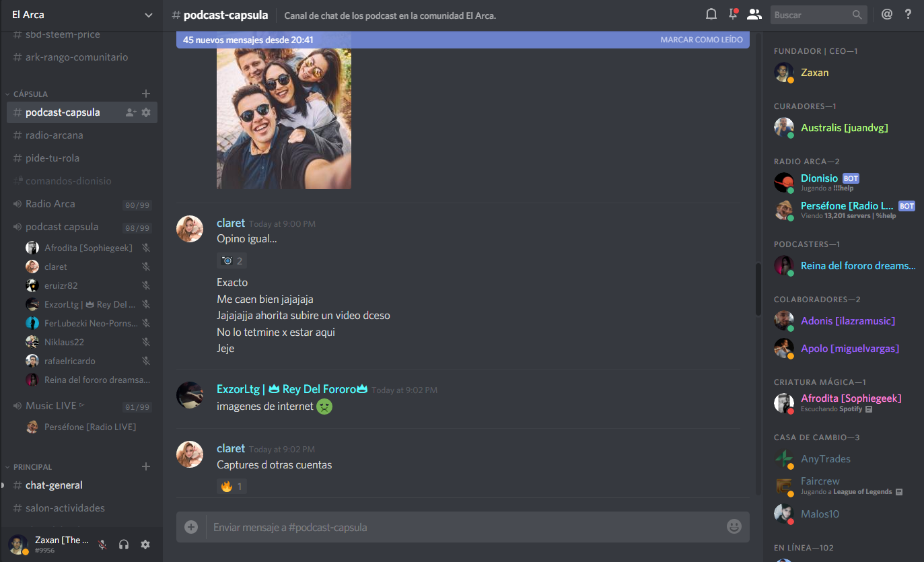Screen dimensions: 924x562
Task: Open user settings gear
Action: (x=145, y=545)
